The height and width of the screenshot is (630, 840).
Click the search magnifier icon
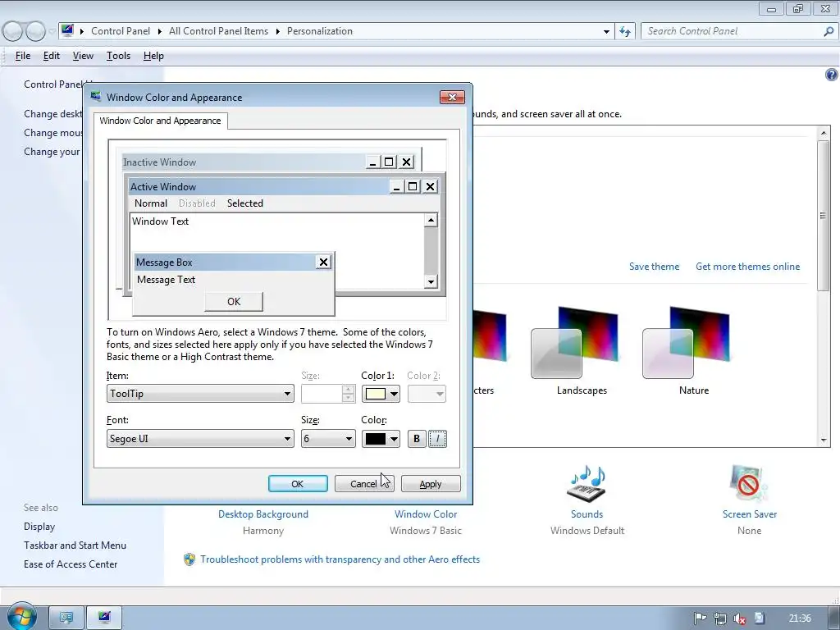tap(829, 31)
